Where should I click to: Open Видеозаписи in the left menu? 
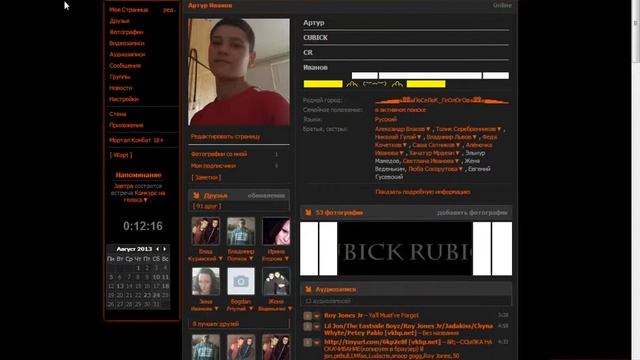[x=127, y=43]
